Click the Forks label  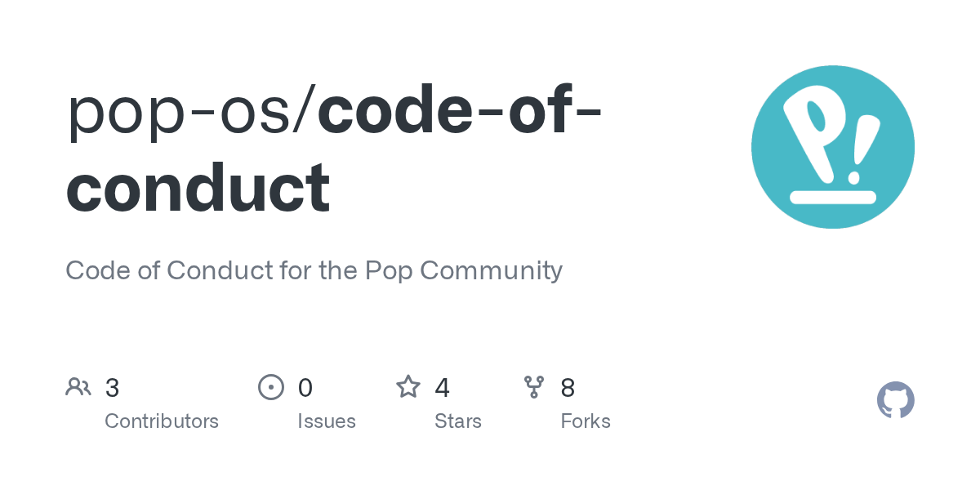(x=586, y=421)
